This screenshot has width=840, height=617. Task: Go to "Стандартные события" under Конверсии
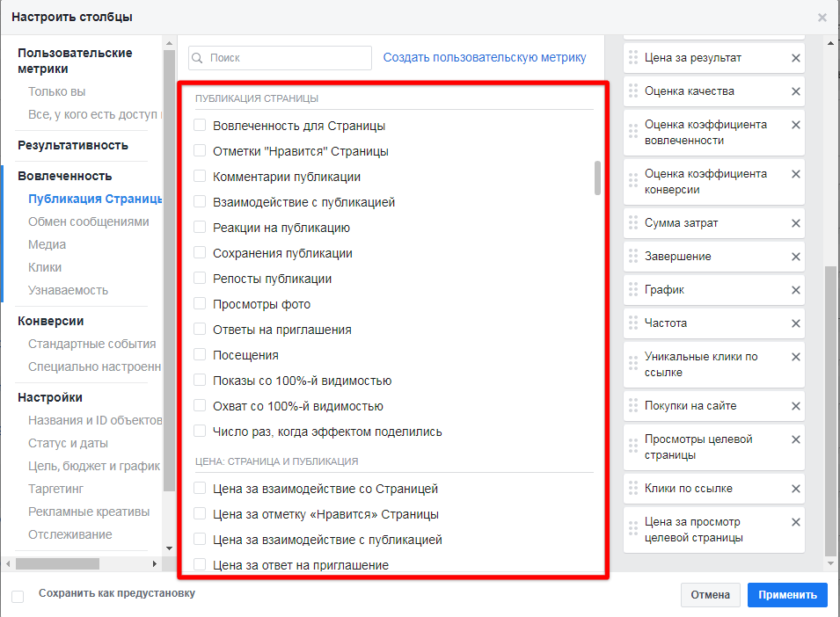point(91,344)
